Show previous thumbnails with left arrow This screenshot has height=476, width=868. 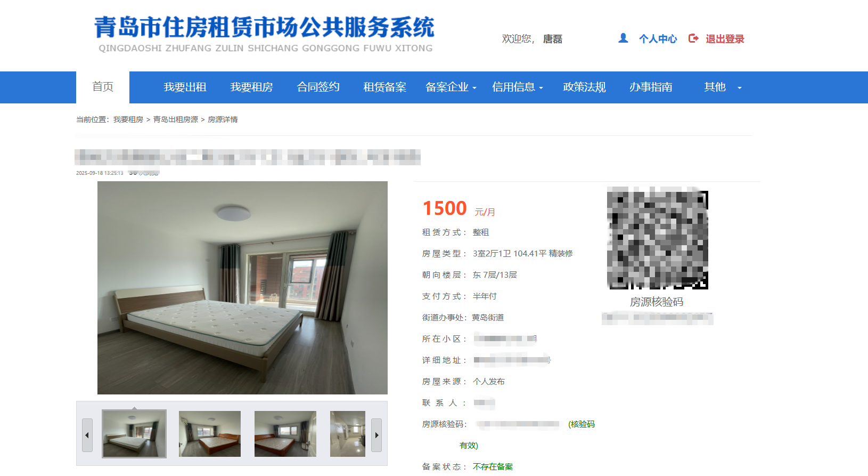pos(87,435)
